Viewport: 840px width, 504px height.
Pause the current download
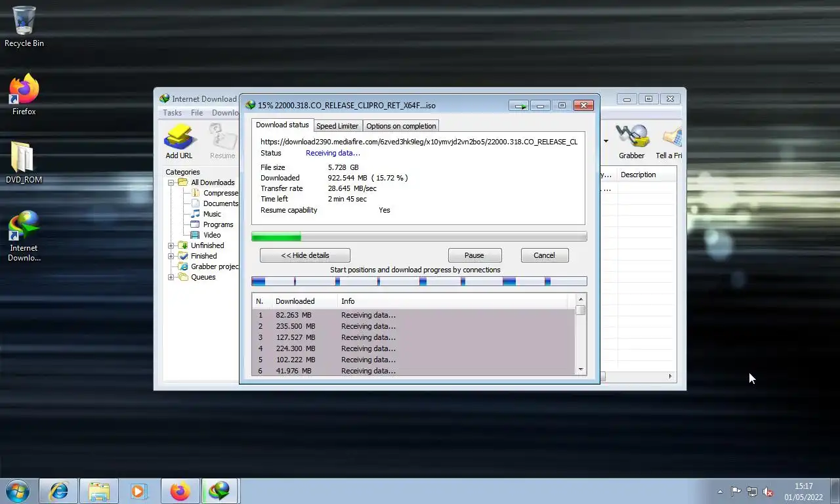click(474, 255)
